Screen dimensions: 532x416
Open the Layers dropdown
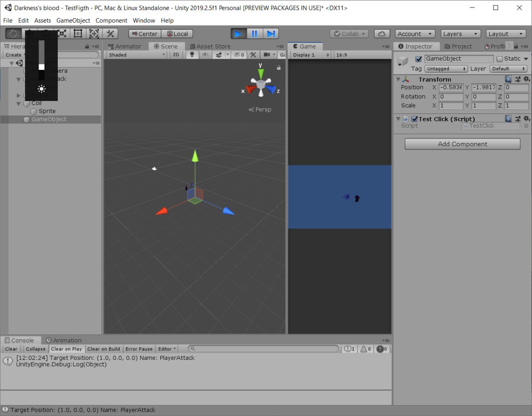pos(460,34)
